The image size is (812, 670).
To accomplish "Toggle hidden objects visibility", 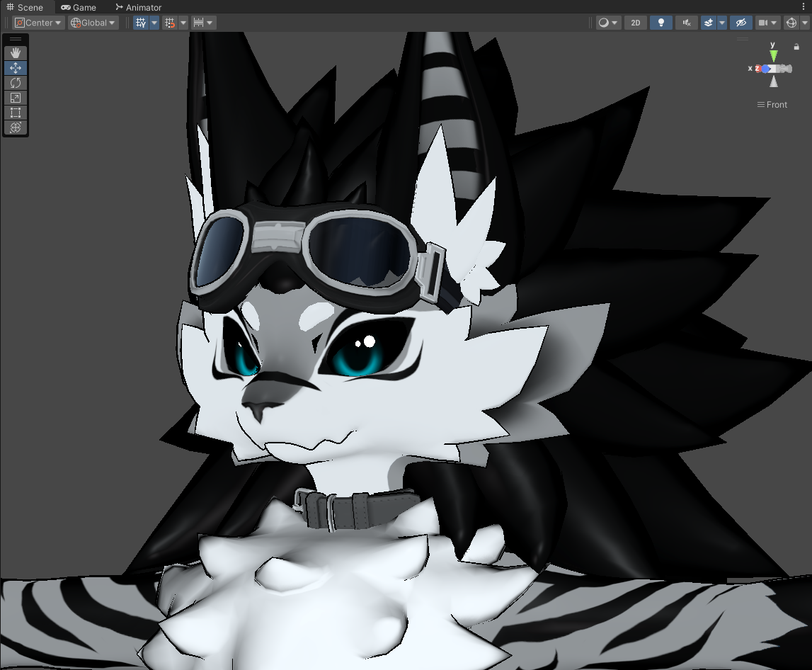I will click(x=741, y=23).
